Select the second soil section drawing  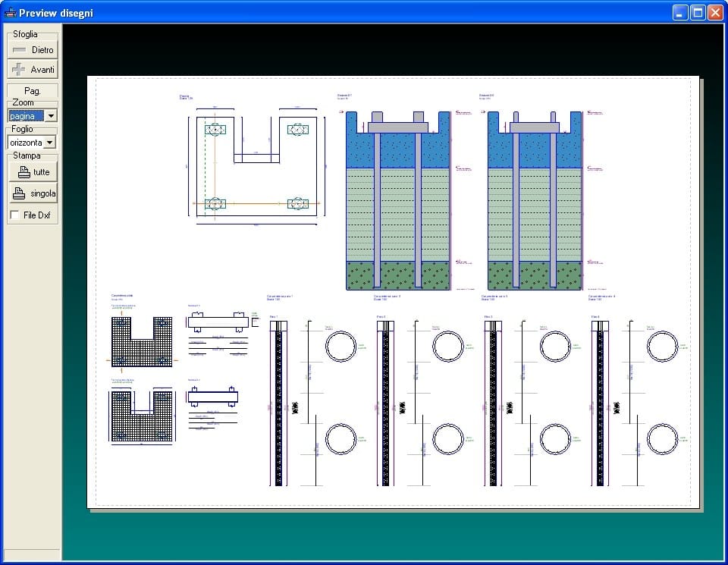pos(535,200)
